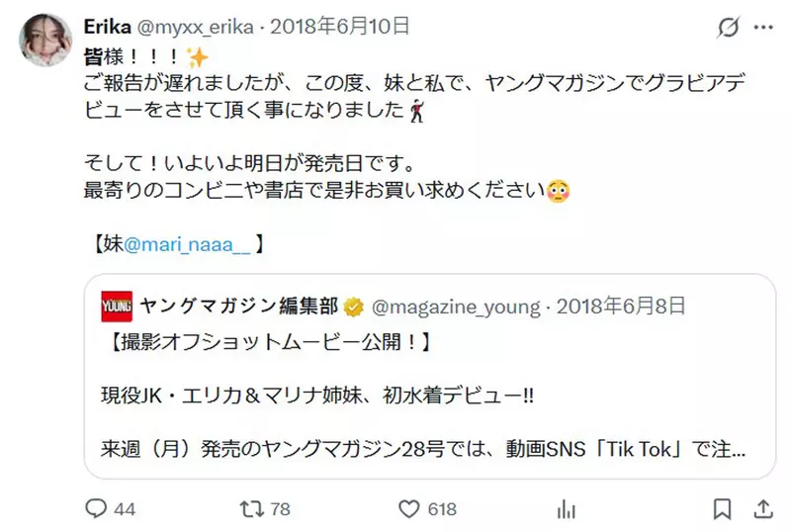The height and width of the screenshot is (532, 790).
Task: Click the share upload arrow icon
Action: click(x=764, y=508)
